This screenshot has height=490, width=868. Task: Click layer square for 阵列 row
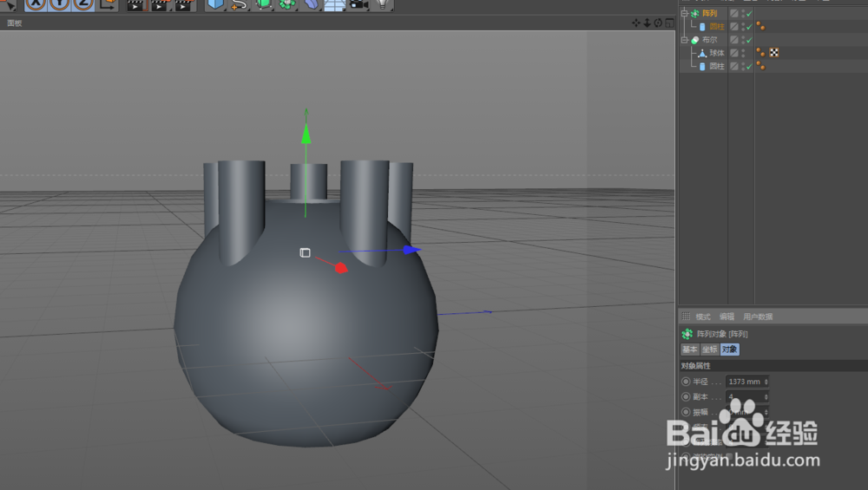click(734, 13)
